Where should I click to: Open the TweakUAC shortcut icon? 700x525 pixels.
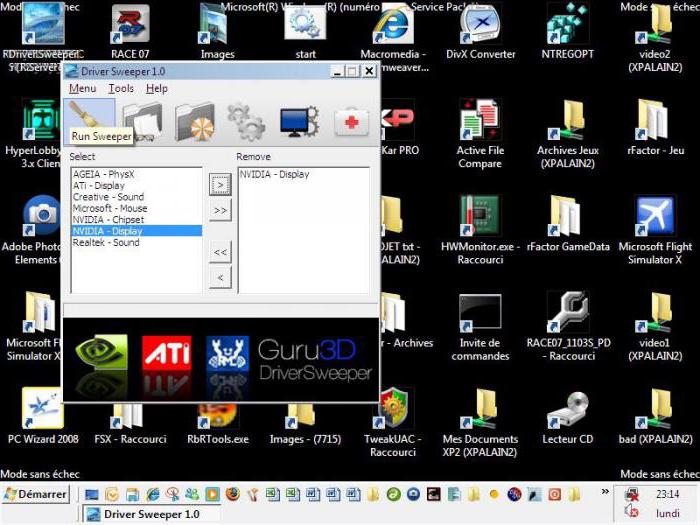point(392,408)
